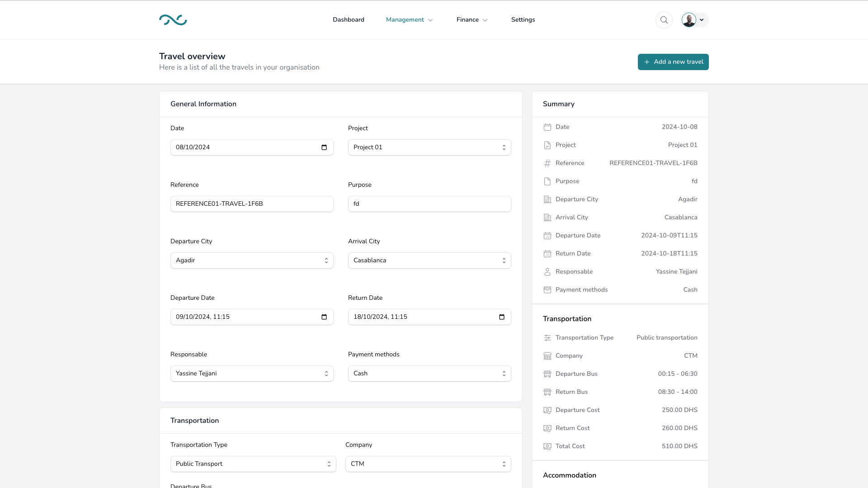Change the Payment methods Cash selector
Image resolution: width=868 pixels, height=488 pixels.
point(429,374)
